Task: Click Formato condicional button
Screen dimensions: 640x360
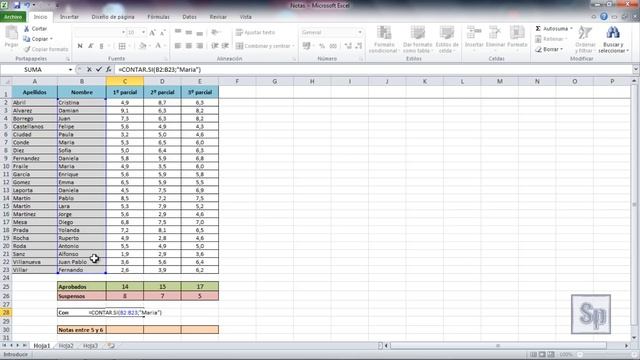Action: 384,40
